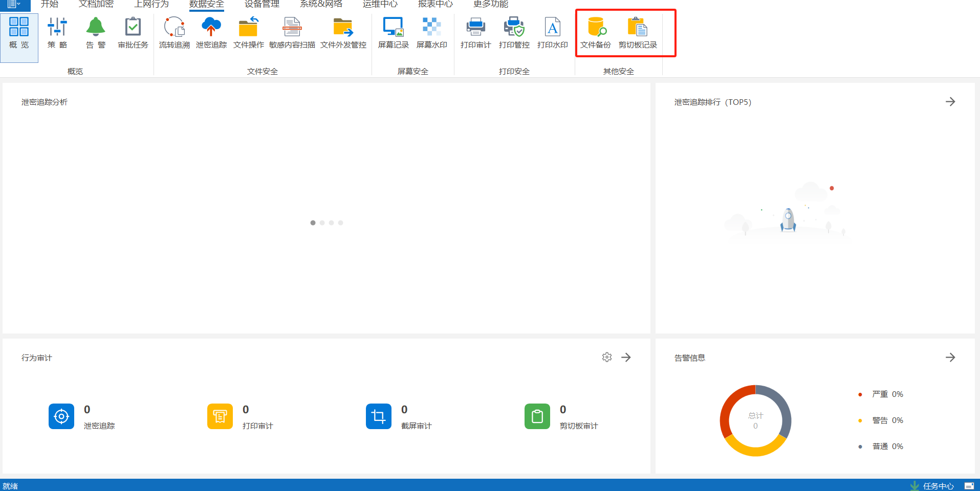Open settings gear in 行为审计 card

(607, 358)
